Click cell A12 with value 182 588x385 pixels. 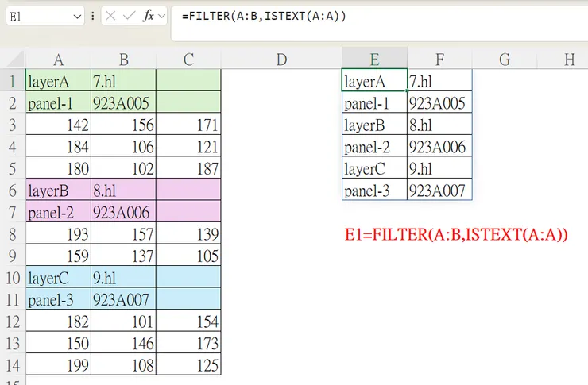click(58, 321)
